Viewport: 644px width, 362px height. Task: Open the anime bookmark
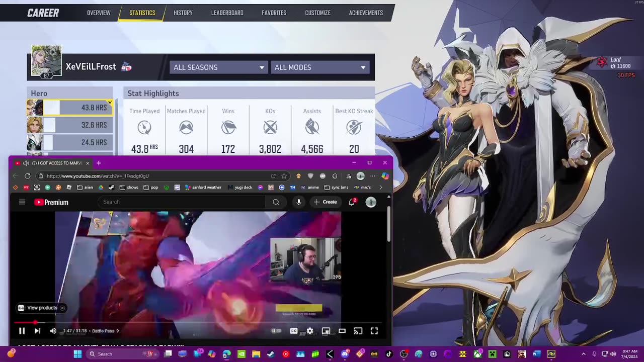click(310, 188)
